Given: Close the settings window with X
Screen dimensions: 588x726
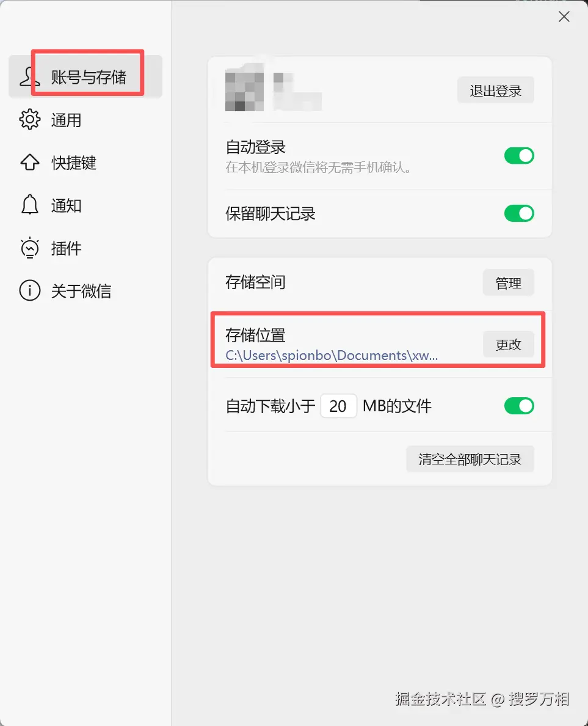Looking at the screenshot, I should (564, 16).
